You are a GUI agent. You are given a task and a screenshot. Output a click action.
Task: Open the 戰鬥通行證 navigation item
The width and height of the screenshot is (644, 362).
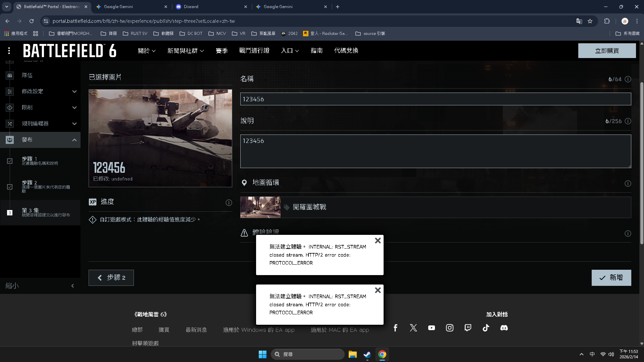(254, 51)
